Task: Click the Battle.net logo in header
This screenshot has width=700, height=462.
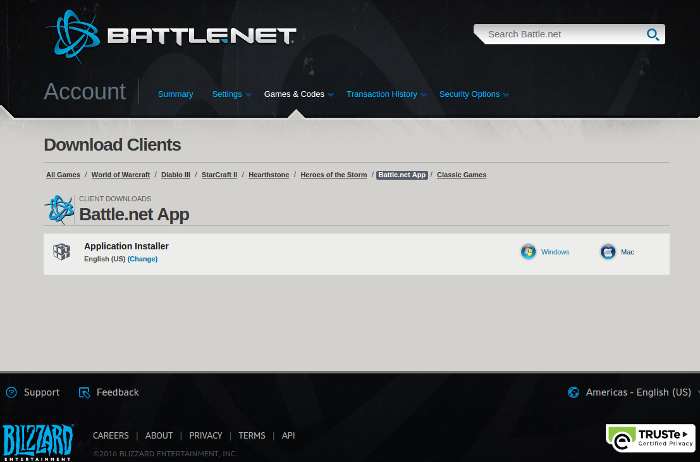Action: tap(171, 36)
